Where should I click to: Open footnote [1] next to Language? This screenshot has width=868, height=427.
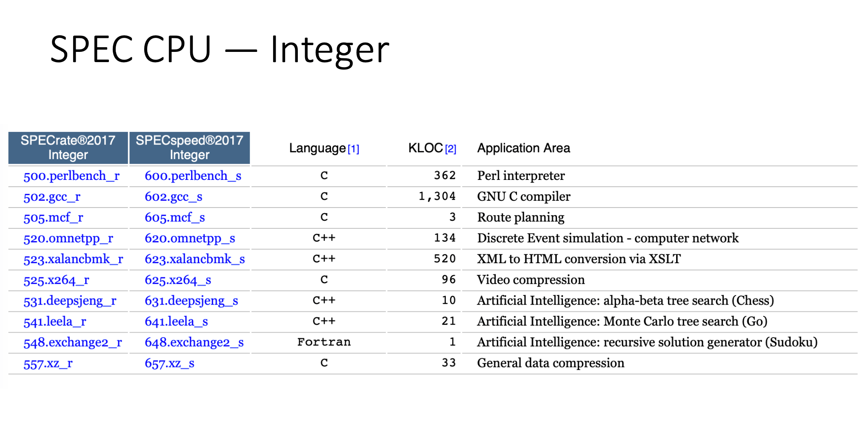click(354, 149)
